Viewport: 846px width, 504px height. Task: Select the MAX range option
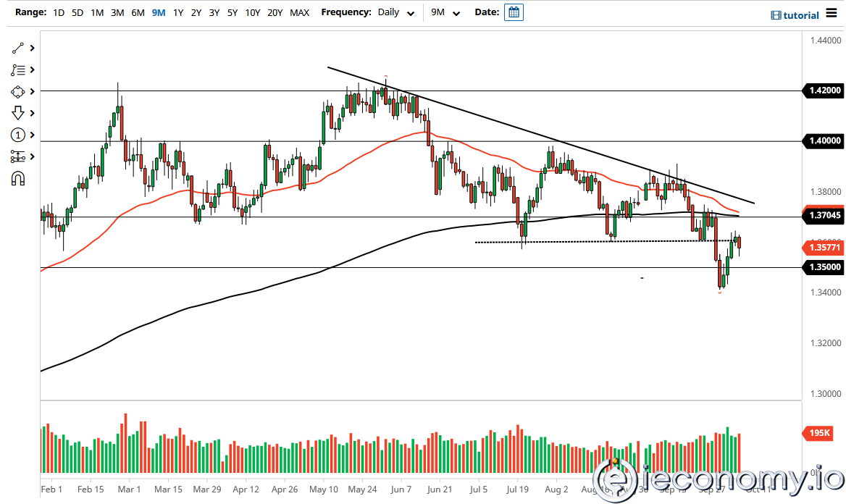pyautogui.click(x=299, y=13)
